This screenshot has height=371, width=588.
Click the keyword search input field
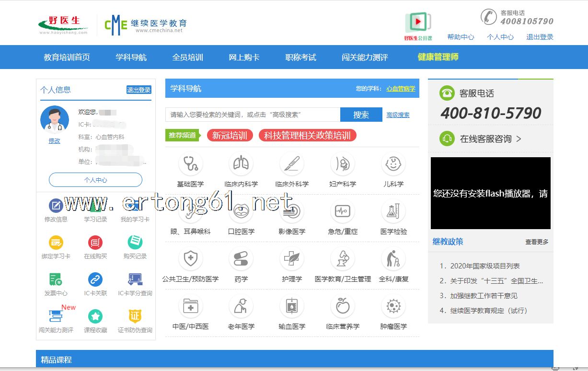click(x=253, y=115)
